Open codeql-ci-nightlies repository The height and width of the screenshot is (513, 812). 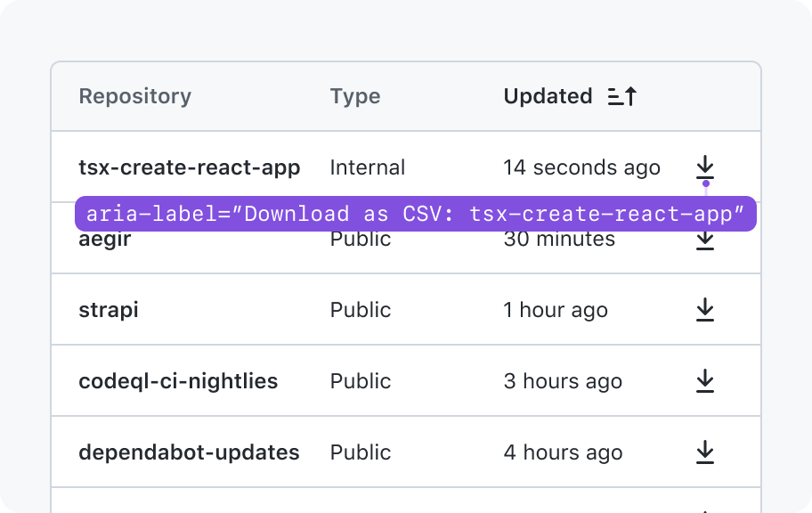point(178,381)
